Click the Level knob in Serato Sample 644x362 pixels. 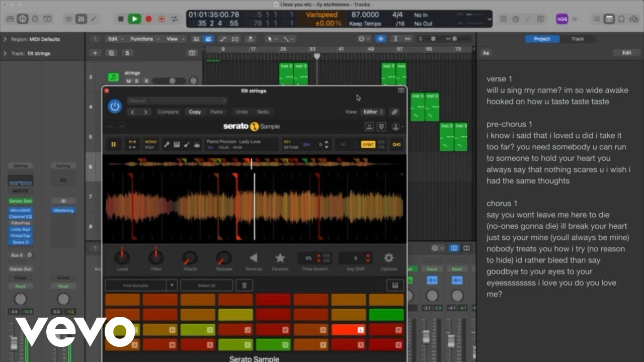point(122,257)
